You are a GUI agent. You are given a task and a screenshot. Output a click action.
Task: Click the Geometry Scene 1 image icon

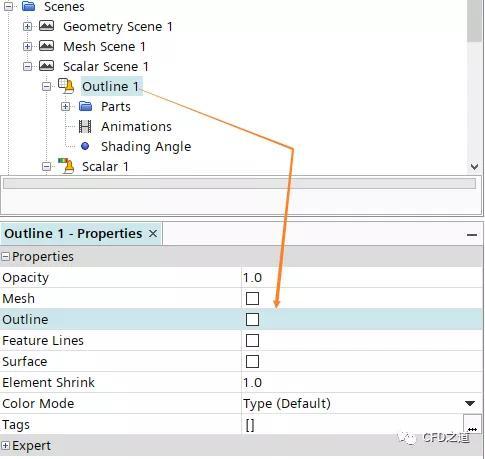click(x=46, y=26)
